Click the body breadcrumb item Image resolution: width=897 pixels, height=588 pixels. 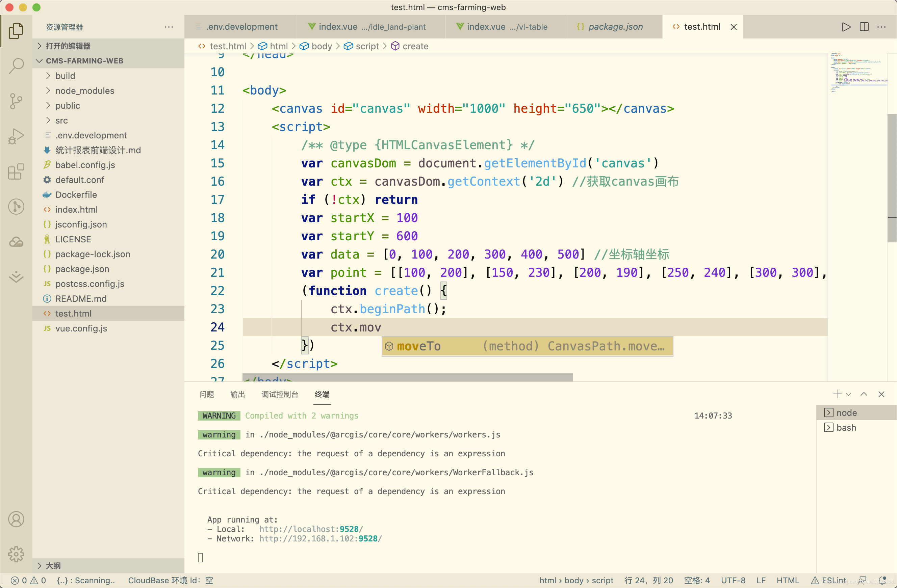pos(315,46)
